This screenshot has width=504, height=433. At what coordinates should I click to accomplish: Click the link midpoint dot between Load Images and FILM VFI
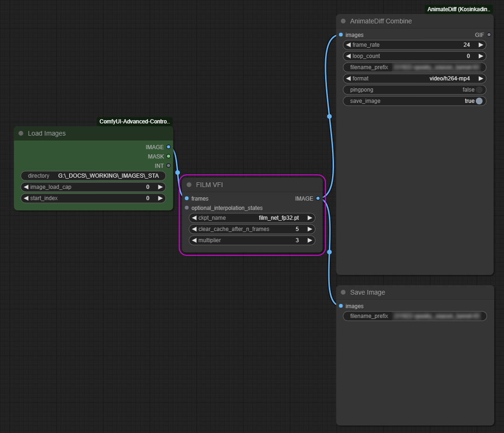point(177,173)
